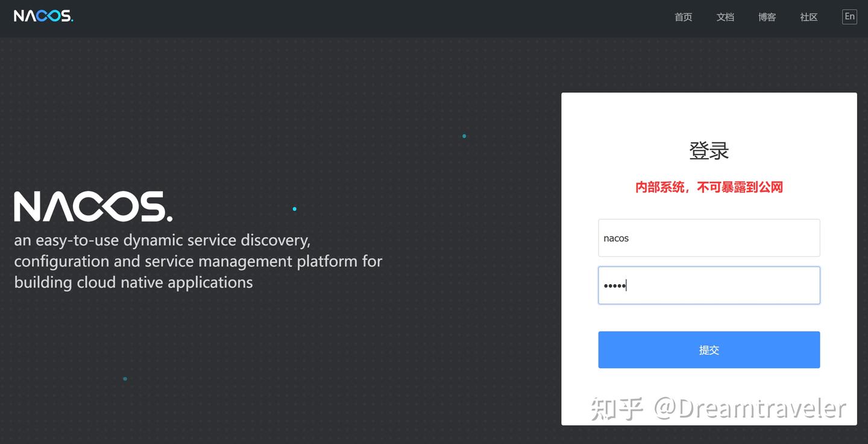Image resolution: width=868 pixels, height=444 pixels.
Task: Click into the username field showing nacos
Action: [x=709, y=238]
